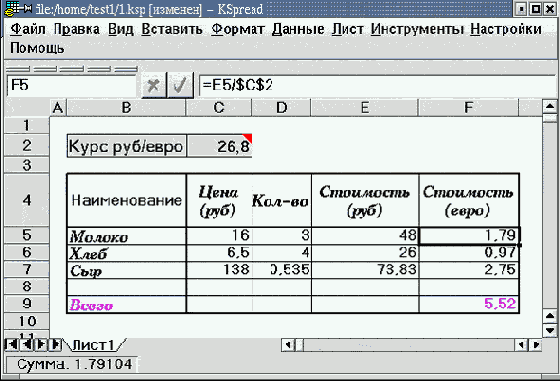The image size is (560, 381).
Task: Click the price cell 6,5
Action: pyautogui.click(x=219, y=253)
